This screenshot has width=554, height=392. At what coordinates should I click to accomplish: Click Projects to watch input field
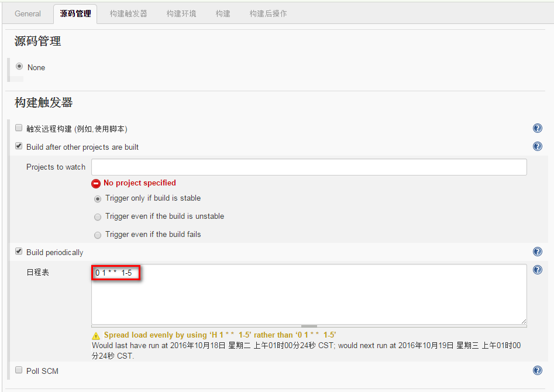[x=309, y=167]
